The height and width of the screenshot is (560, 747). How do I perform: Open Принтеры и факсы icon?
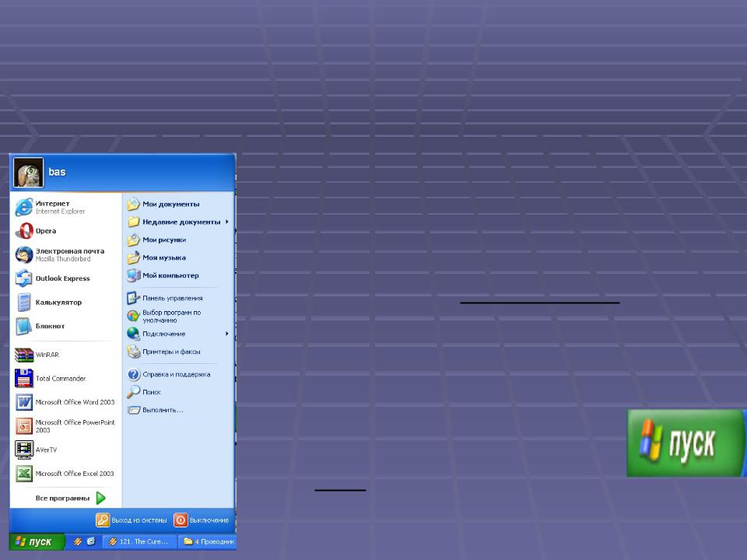pyautogui.click(x=133, y=352)
